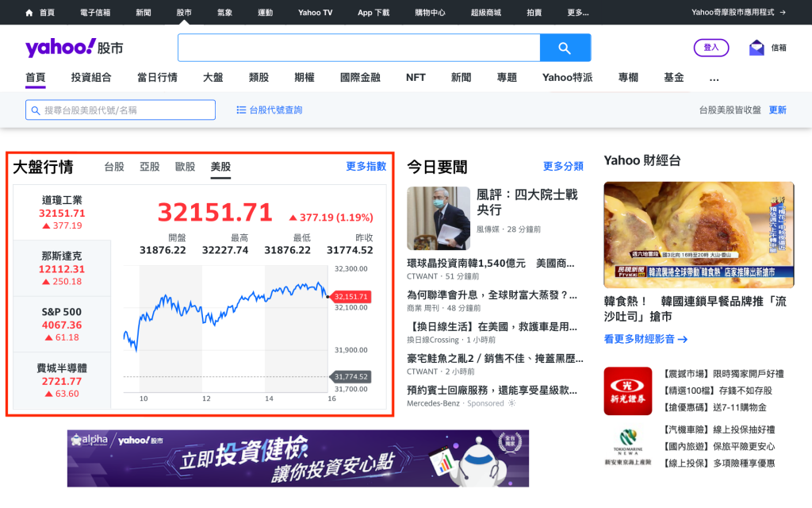The image size is (812, 508).
Task: Select 道瓊工業 index row
Action: pos(62,213)
